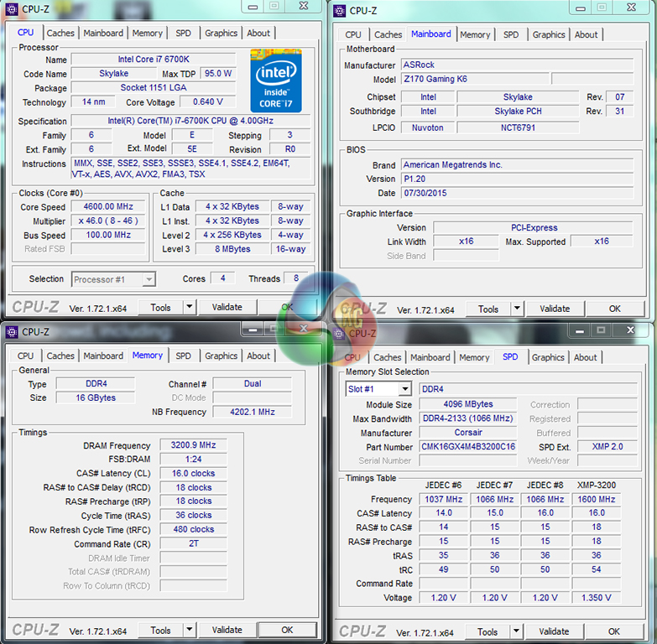This screenshot has width=657, height=644.
Task: Click the Intel Core i7 logo badge
Action: [x=275, y=80]
